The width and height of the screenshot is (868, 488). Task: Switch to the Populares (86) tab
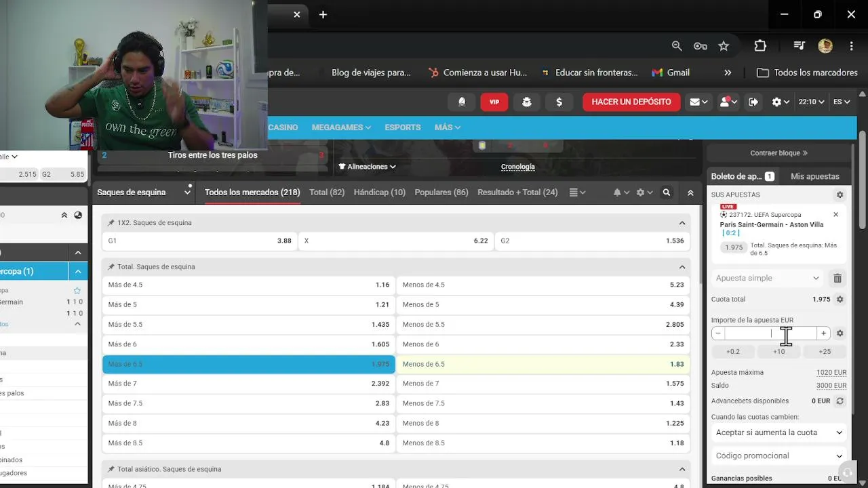coord(441,192)
